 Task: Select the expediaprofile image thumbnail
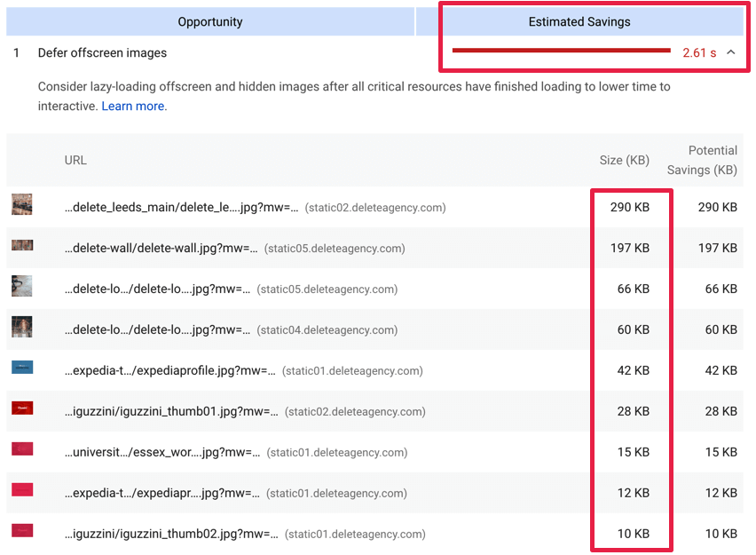point(21,367)
